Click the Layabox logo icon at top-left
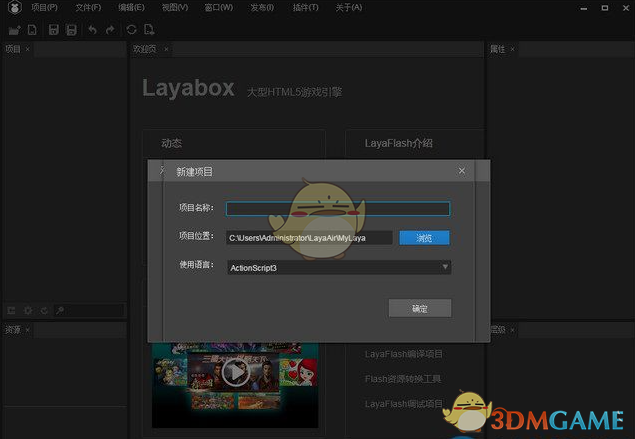 click(12, 8)
